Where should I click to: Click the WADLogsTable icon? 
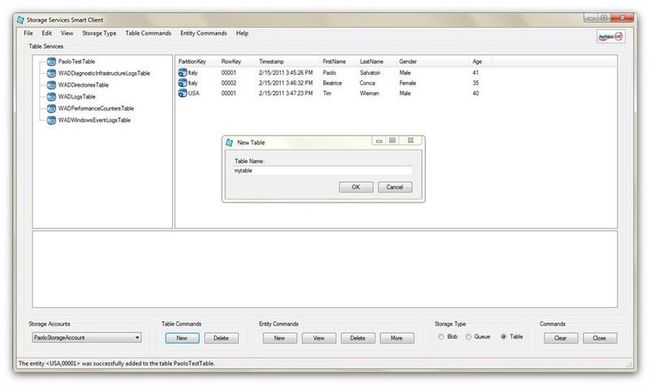click(51, 97)
